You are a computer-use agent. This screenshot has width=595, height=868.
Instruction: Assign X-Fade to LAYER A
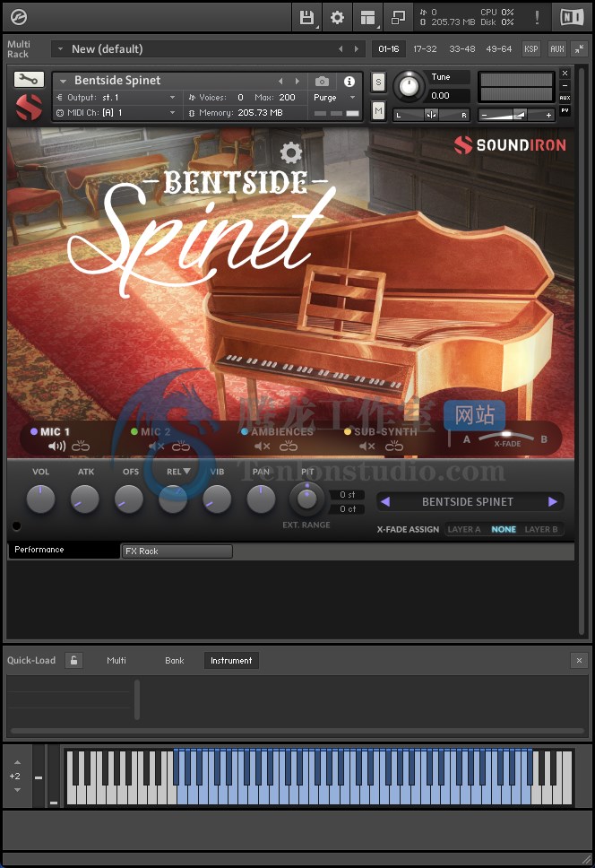pyautogui.click(x=464, y=529)
